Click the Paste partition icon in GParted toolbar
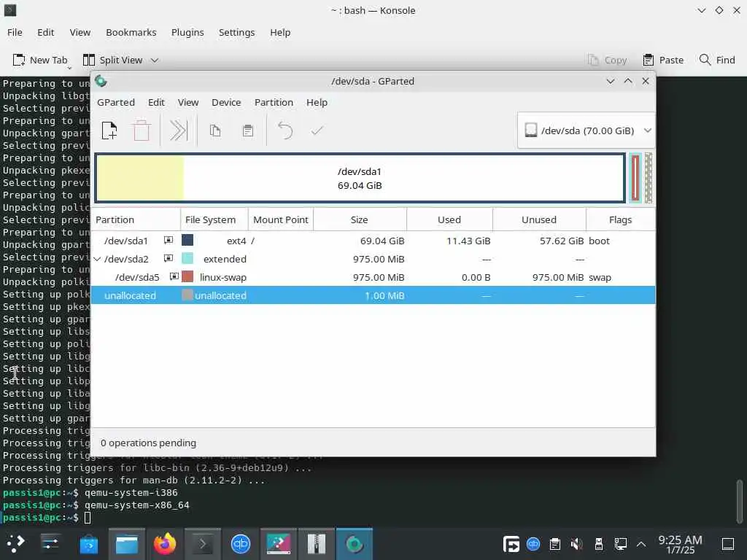Image resolution: width=747 pixels, height=560 pixels. pyautogui.click(x=248, y=131)
